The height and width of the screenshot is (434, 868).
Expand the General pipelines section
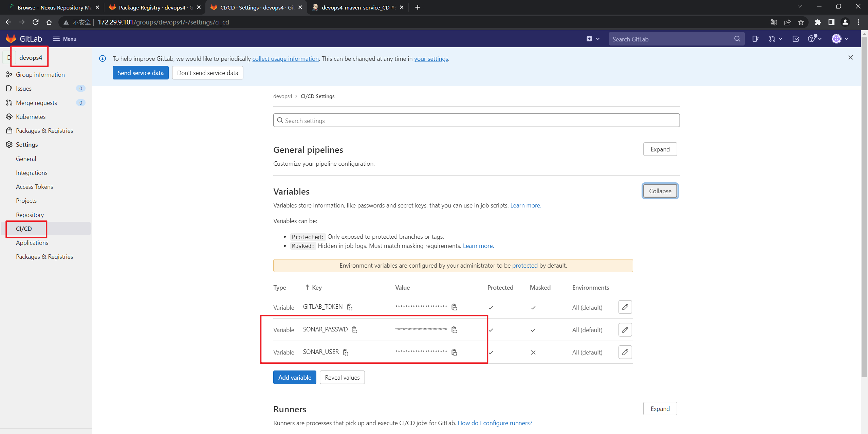coord(660,149)
